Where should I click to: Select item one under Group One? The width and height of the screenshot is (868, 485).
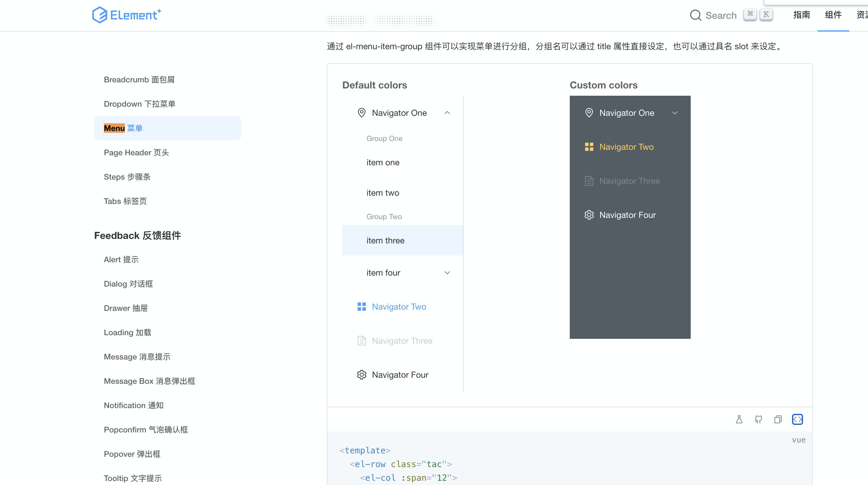tap(383, 163)
